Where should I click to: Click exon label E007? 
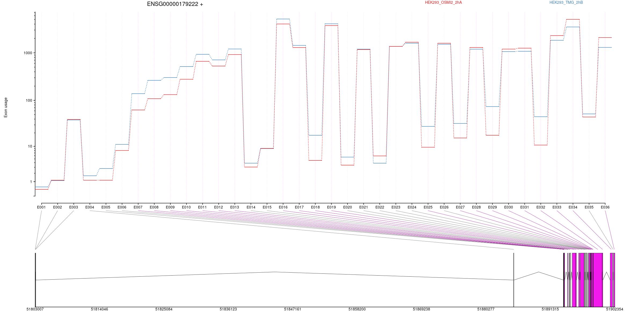pos(138,207)
